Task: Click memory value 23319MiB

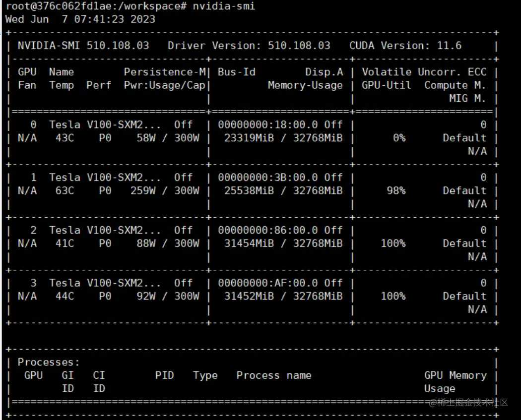Action: [x=249, y=138]
